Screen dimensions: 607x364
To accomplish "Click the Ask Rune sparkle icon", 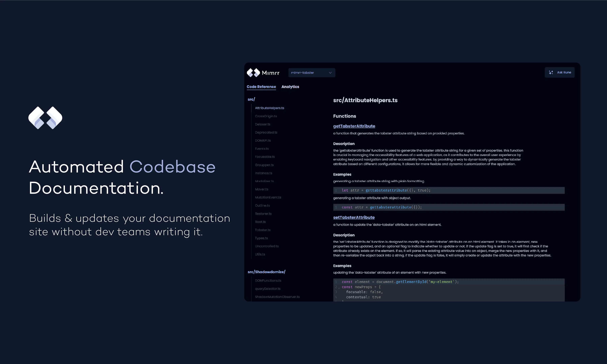I will tap(551, 72).
